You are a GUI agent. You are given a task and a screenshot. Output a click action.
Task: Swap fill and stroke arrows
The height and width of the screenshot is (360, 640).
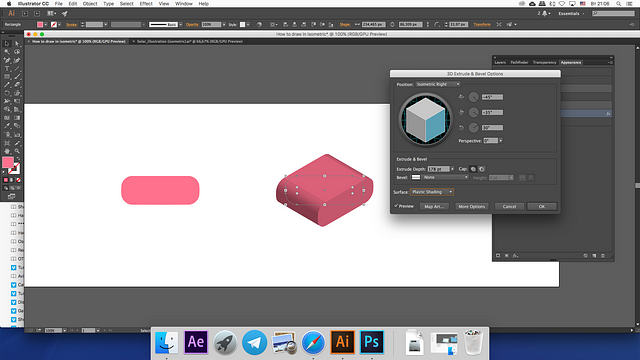click(x=18, y=159)
